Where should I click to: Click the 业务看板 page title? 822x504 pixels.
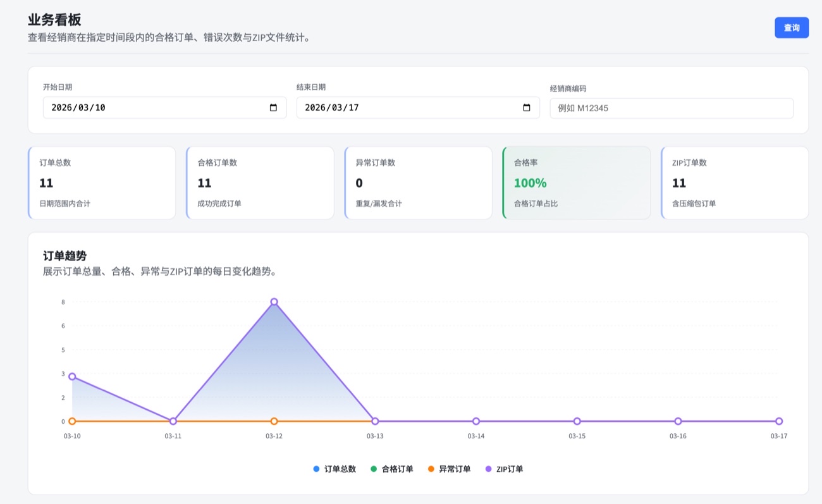pos(54,20)
